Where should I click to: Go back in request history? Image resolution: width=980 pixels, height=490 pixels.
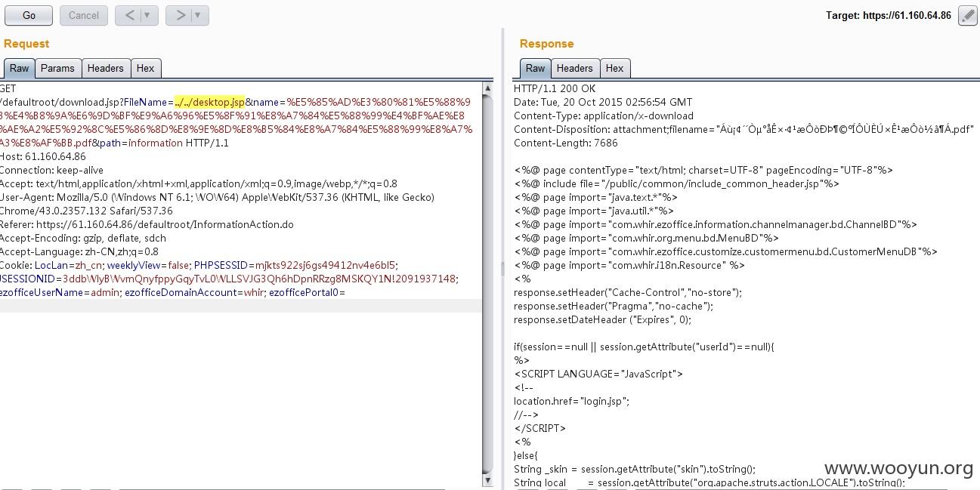[x=130, y=15]
